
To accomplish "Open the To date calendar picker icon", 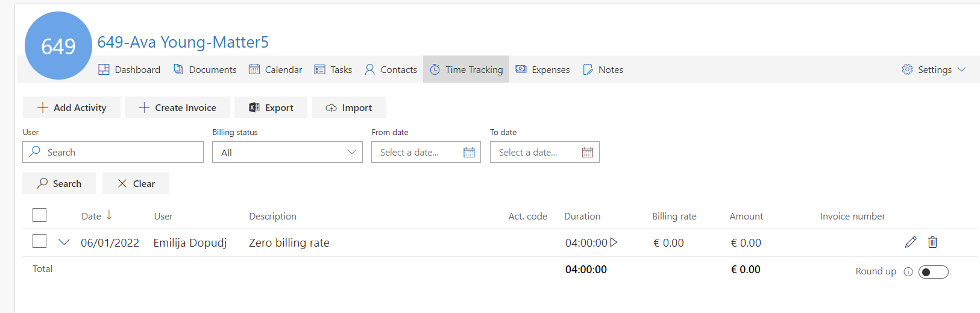I will click(588, 153).
